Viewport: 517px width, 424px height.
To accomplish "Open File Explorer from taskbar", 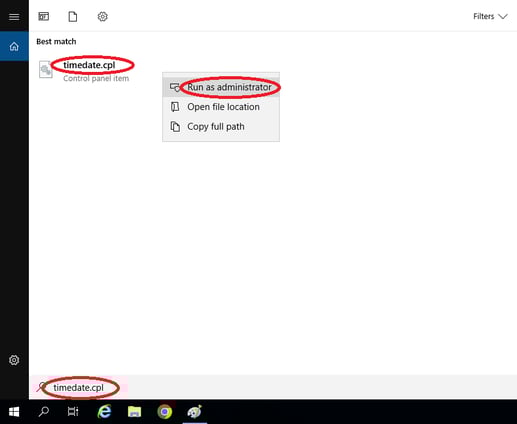I will (134, 412).
